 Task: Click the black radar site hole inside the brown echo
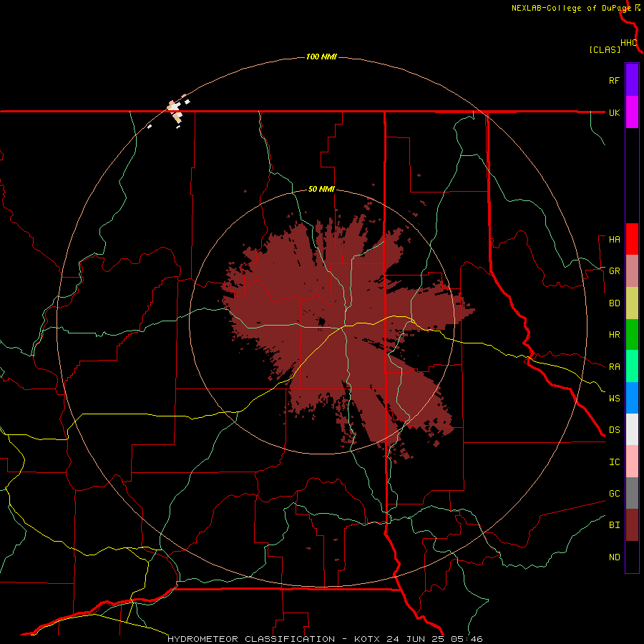321,321
